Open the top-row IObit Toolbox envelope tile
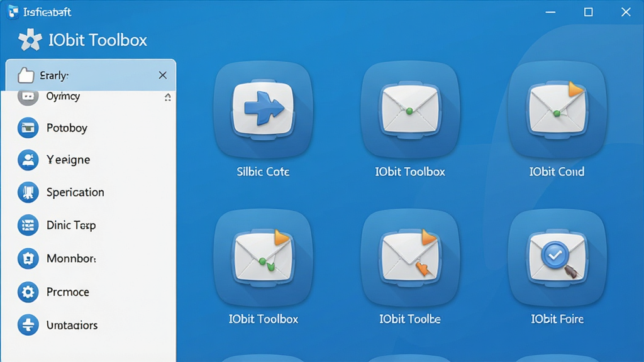The height and width of the screenshot is (362, 644). 410,109
